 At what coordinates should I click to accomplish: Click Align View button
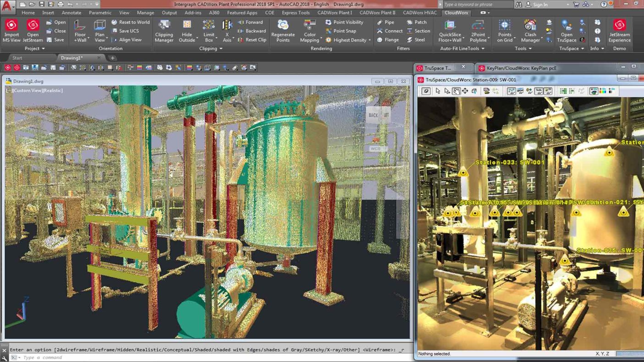[x=126, y=40]
